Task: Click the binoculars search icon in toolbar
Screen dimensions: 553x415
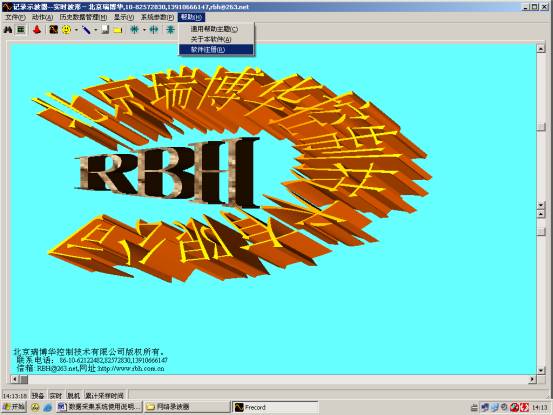Action: tap(8, 30)
